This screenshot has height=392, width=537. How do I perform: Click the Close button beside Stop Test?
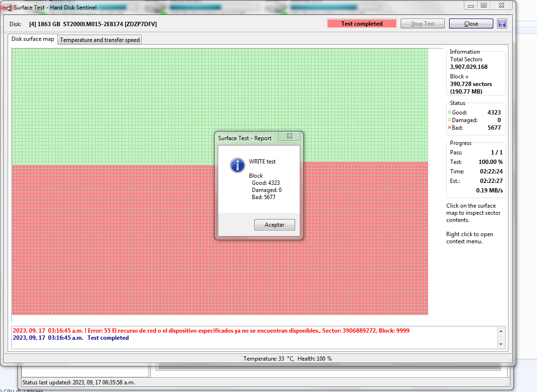[471, 24]
